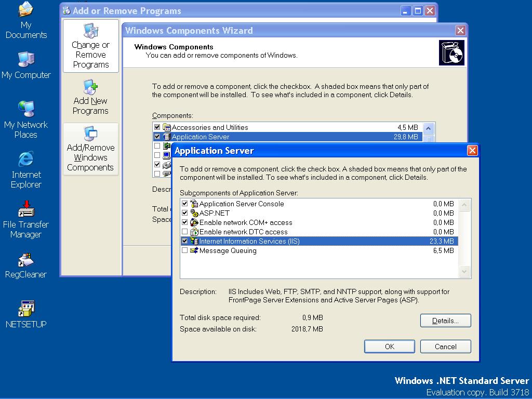Click the Internet Information Services icon
This screenshot has width=532, height=399.
coord(194,241)
